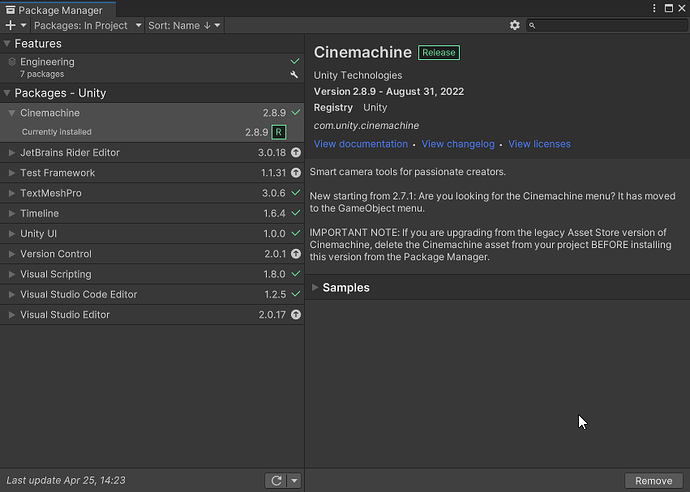Click Last update Apr 25, 14:23 status
This screenshot has width=690, height=492.
point(66,480)
